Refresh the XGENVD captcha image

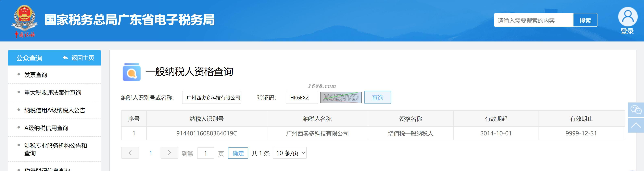tap(341, 98)
